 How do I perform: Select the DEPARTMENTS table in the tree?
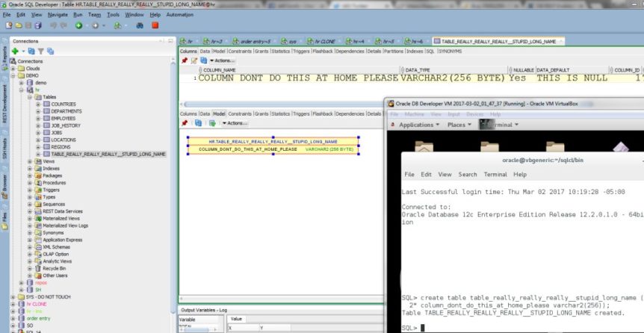coord(67,111)
